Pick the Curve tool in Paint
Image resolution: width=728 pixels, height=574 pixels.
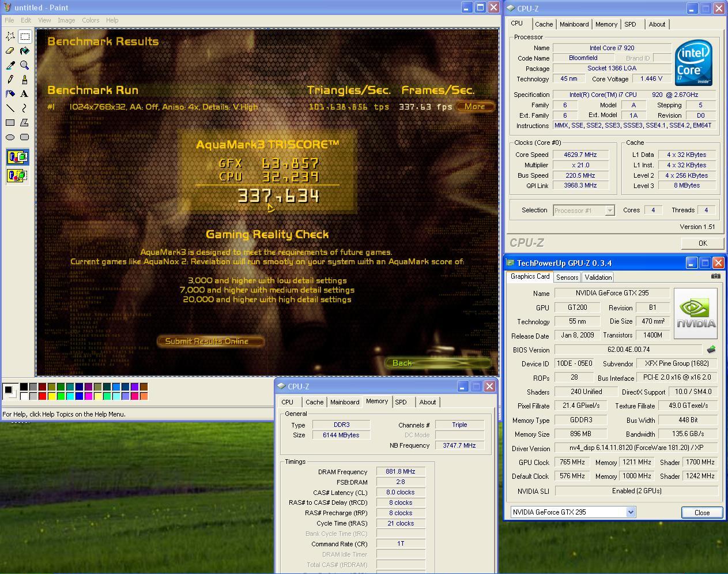pyautogui.click(x=25, y=108)
